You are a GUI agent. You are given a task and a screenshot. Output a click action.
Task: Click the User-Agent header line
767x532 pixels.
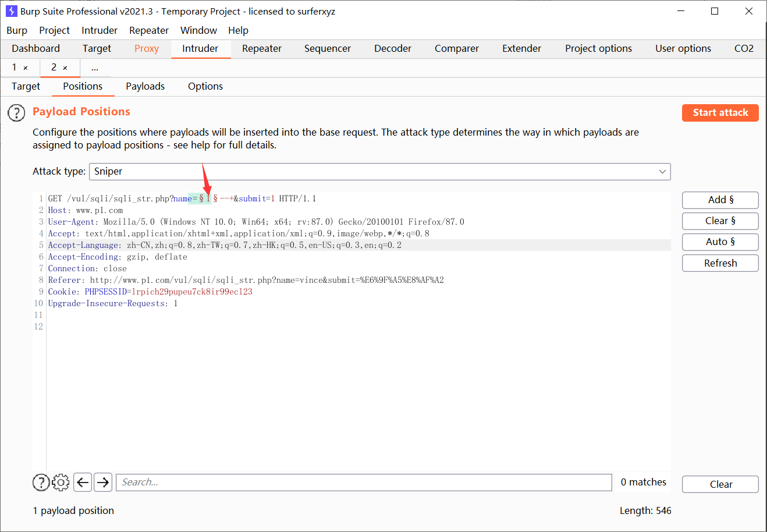(256, 222)
